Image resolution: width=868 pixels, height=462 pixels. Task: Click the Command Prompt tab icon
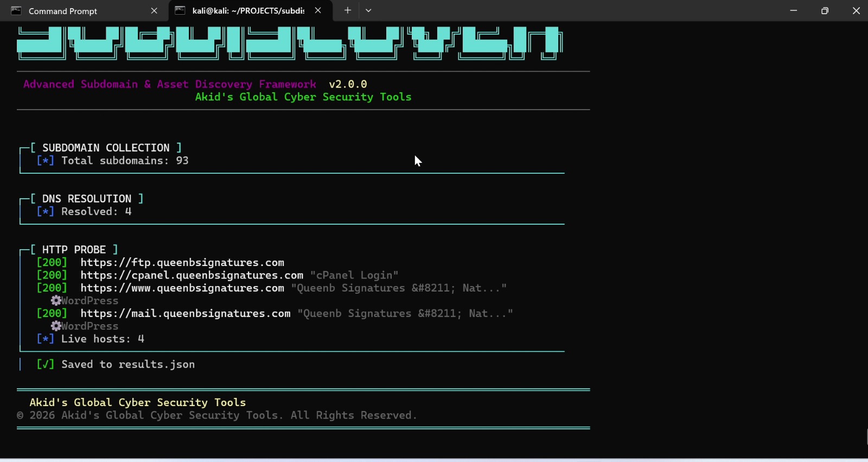point(16,11)
